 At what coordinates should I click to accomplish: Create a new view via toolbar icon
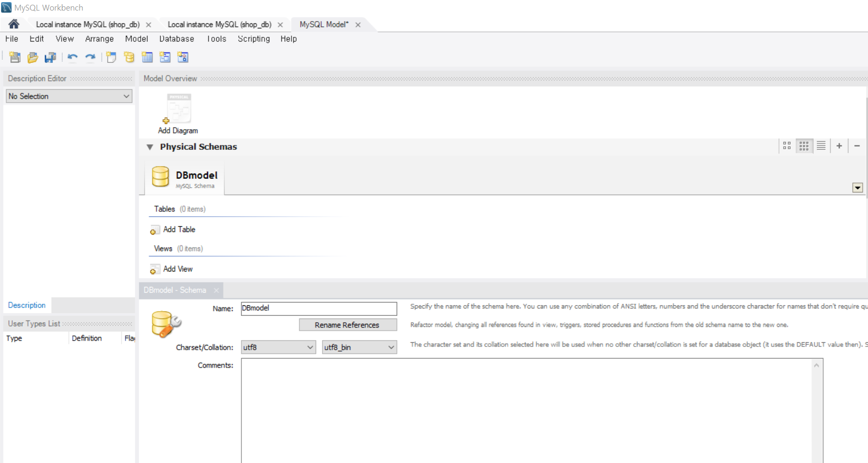(165, 57)
